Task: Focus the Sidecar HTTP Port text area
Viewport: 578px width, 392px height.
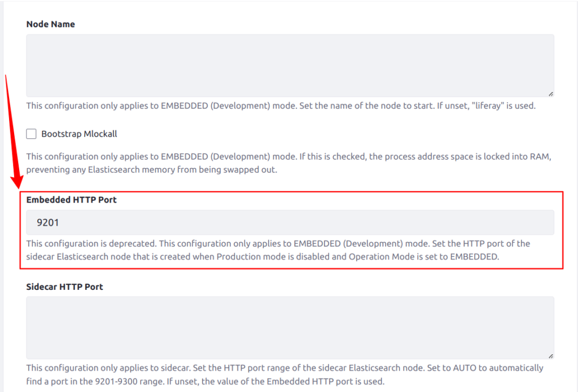Action: [290, 328]
